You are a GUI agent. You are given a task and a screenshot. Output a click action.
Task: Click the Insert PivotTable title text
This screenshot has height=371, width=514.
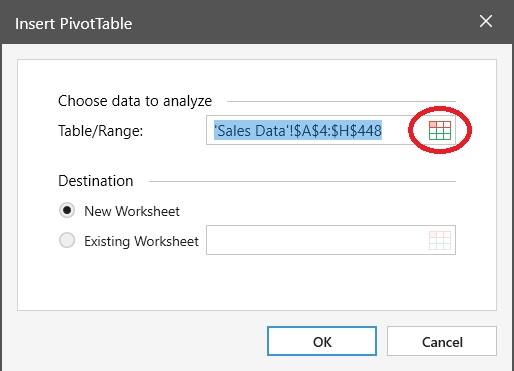tap(74, 24)
